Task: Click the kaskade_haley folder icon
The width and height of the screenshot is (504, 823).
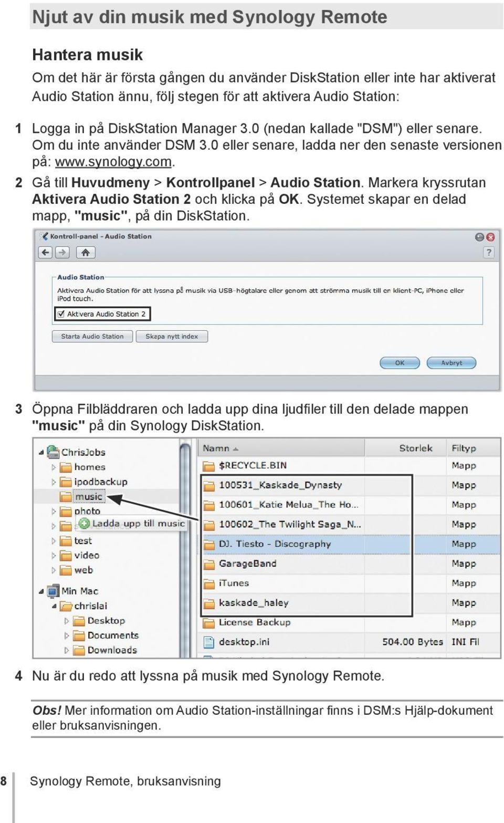Action: 209,603
